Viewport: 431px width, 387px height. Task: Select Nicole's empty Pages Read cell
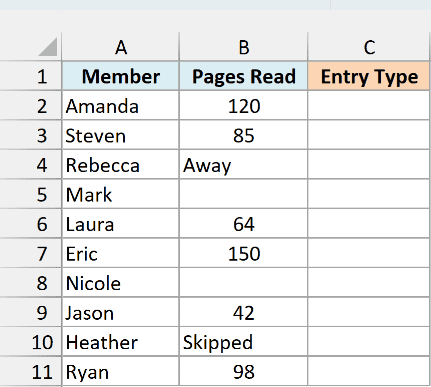click(x=243, y=283)
